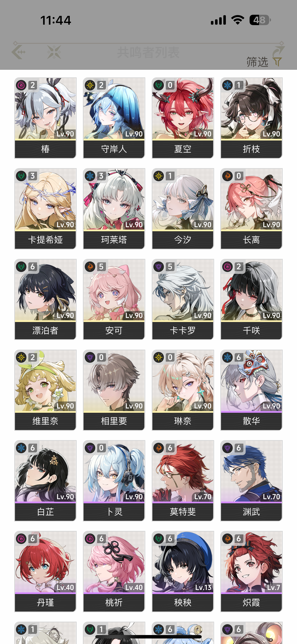The image size is (297, 644).
Task: Open the 莫特斐 Lv.70 card
Action: [183, 481]
